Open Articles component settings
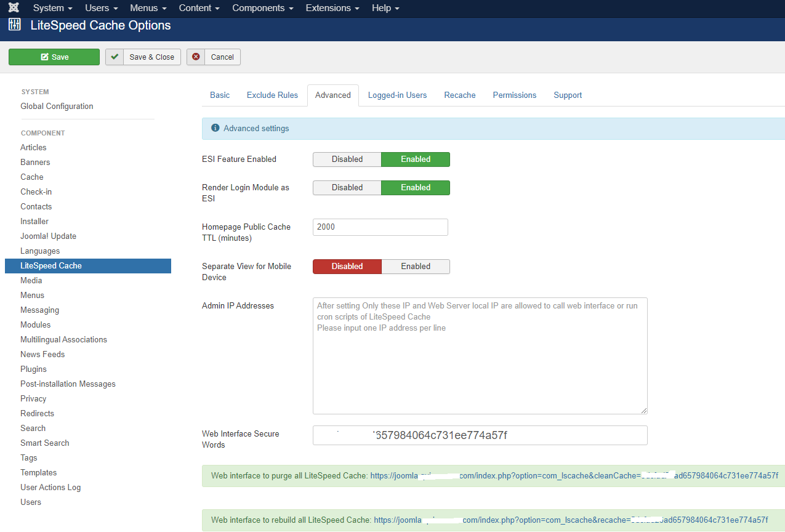 [33, 147]
